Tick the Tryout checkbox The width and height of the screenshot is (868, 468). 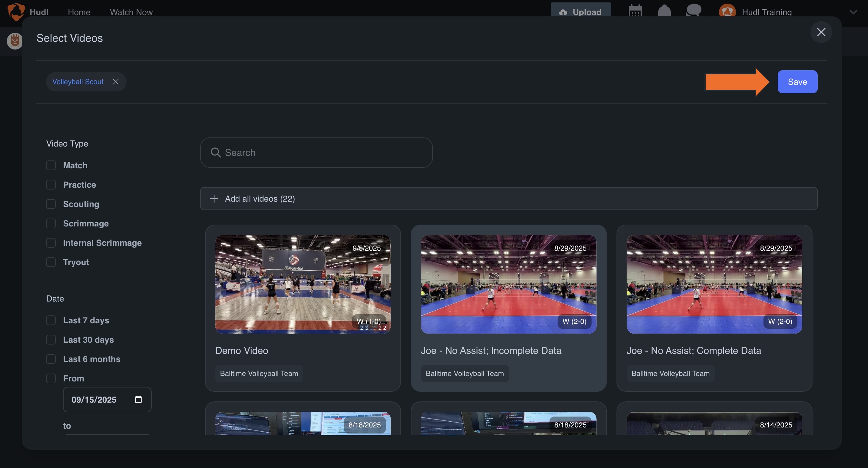(51, 262)
